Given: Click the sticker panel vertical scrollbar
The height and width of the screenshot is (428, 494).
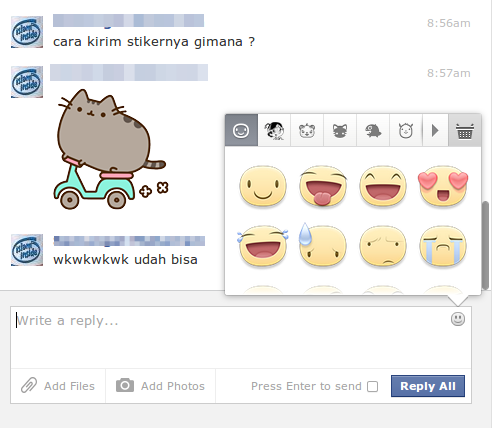Looking at the screenshot, I should (485, 245).
